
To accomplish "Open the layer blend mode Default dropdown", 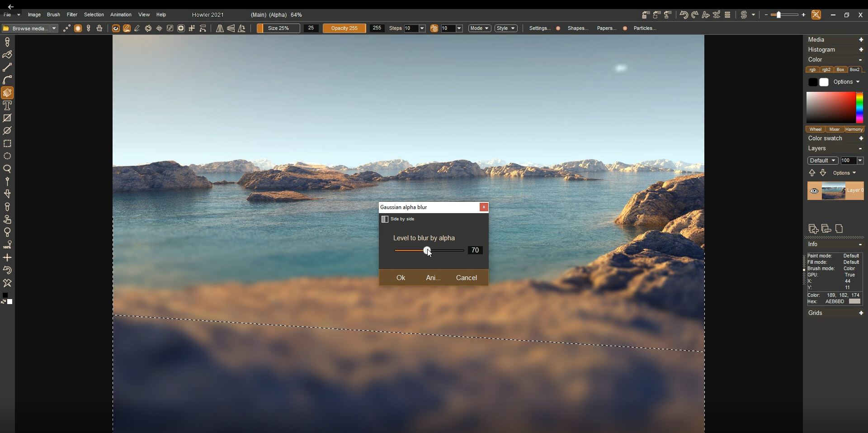I will tap(823, 161).
